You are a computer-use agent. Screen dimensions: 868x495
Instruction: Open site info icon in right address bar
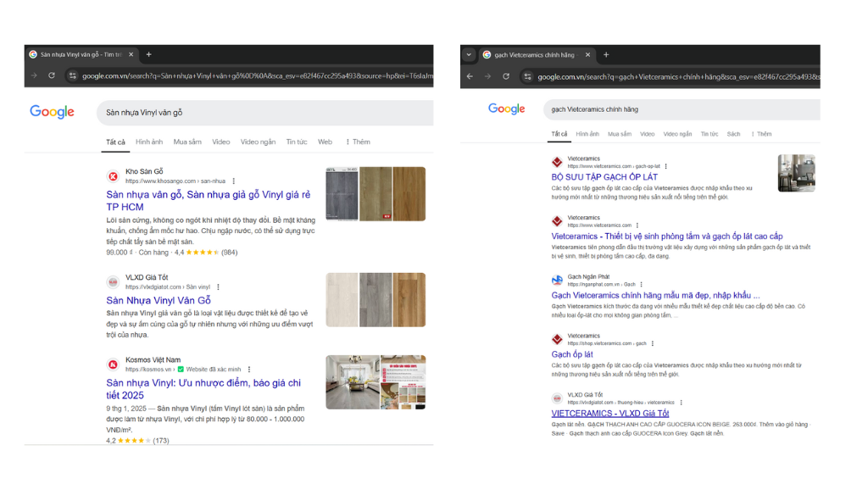pos(527,76)
